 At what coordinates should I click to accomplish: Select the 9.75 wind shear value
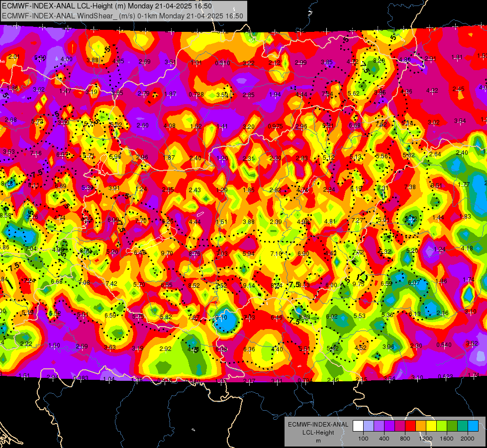point(358,284)
